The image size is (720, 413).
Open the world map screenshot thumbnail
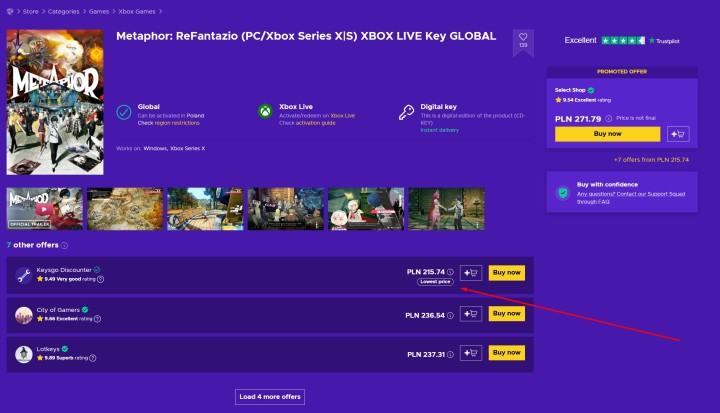click(x=125, y=209)
